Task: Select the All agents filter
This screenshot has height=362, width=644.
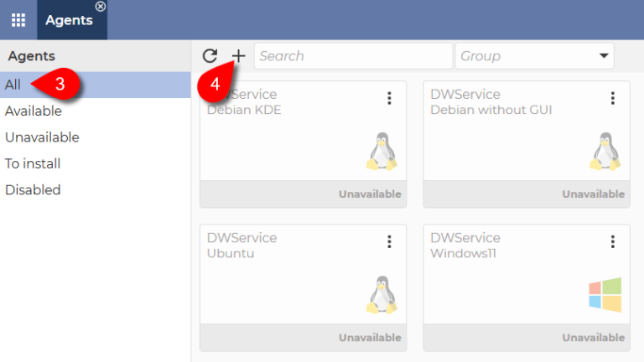Action: coord(13,85)
